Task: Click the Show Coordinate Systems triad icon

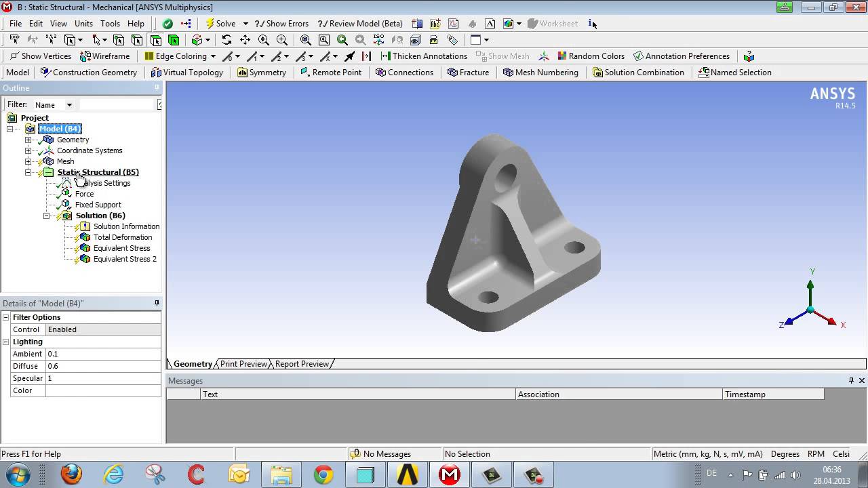Action: [543, 56]
